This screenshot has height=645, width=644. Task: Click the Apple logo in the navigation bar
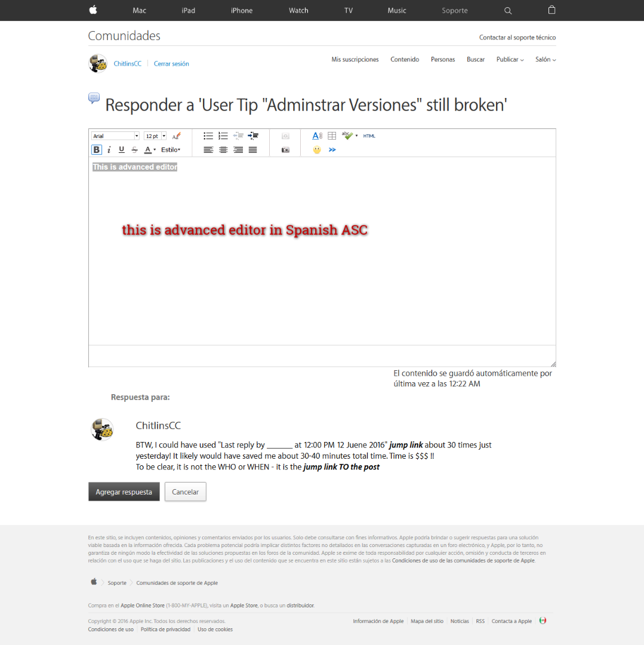pyautogui.click(x=93, y=10)
